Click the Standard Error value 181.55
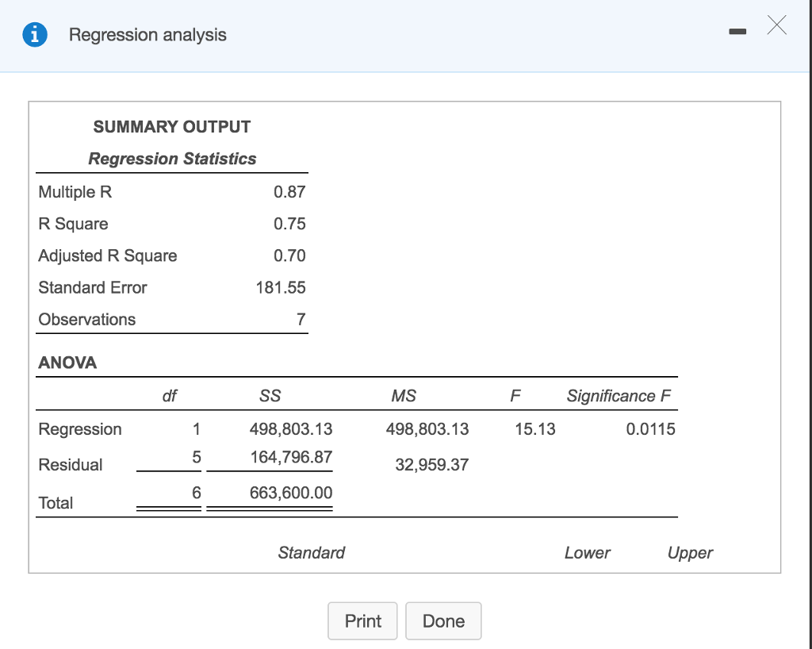Screen dimensions: 812x649 tap(282, 287)
